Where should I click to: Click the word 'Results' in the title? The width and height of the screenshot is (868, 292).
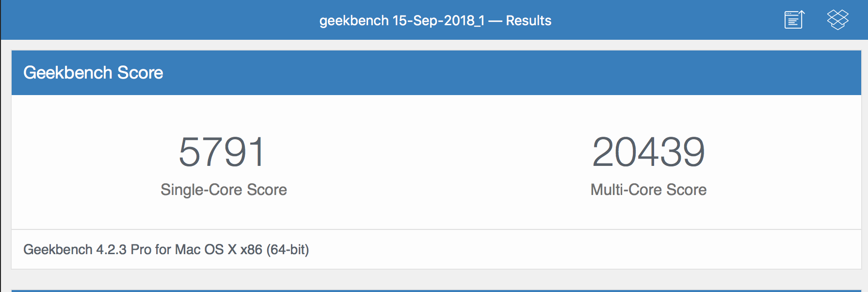(529, 20)
